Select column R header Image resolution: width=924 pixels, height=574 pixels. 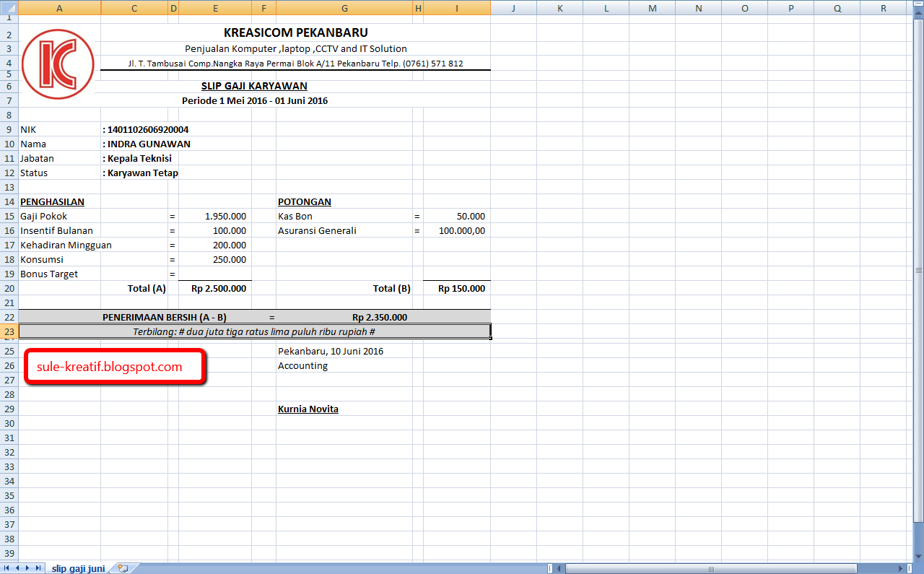(x=883, y=8)
